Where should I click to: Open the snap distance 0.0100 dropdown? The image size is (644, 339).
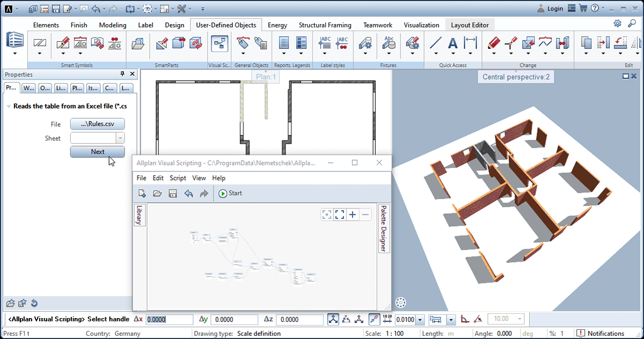coord(420,320)
